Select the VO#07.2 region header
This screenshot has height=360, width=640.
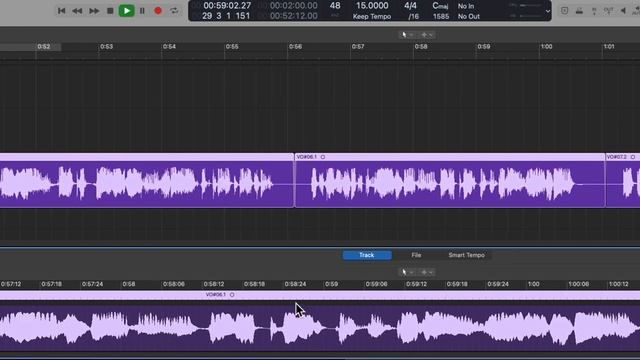click(x=623, y=157)
